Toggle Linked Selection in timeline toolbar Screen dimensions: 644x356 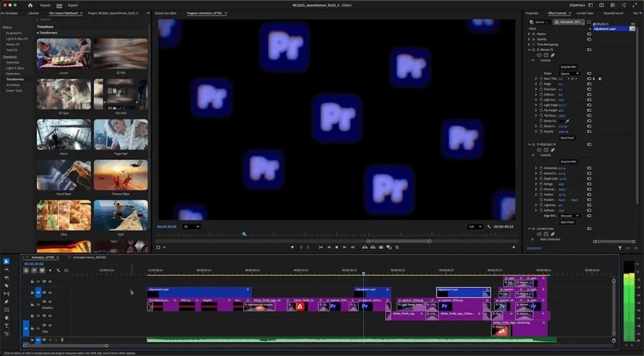(x=42, y=271)
